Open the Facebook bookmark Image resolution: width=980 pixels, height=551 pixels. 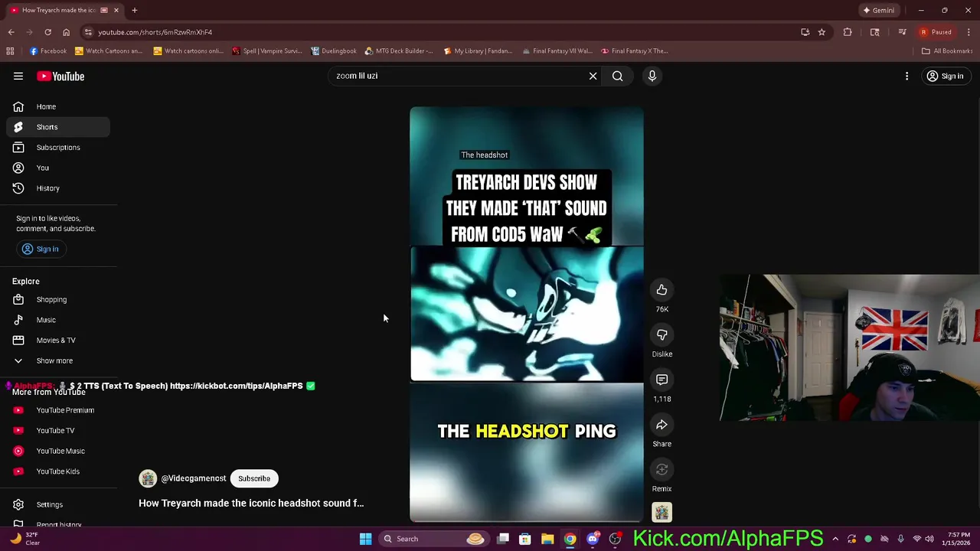tap(48, 51)
